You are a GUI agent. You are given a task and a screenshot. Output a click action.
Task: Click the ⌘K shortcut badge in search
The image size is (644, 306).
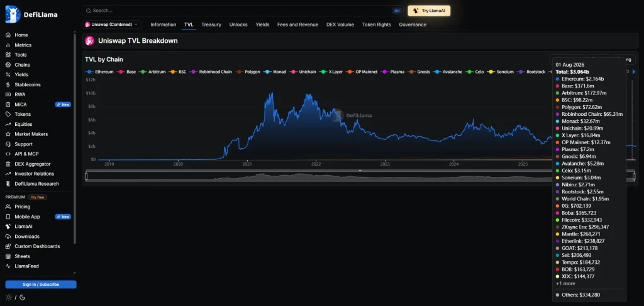[x=397, y=11]
